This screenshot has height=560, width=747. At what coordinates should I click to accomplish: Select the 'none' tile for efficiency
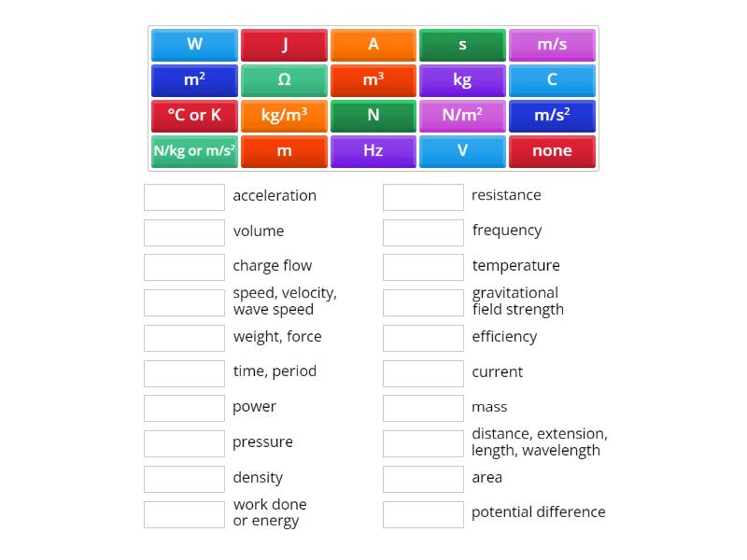pos(552,150)
